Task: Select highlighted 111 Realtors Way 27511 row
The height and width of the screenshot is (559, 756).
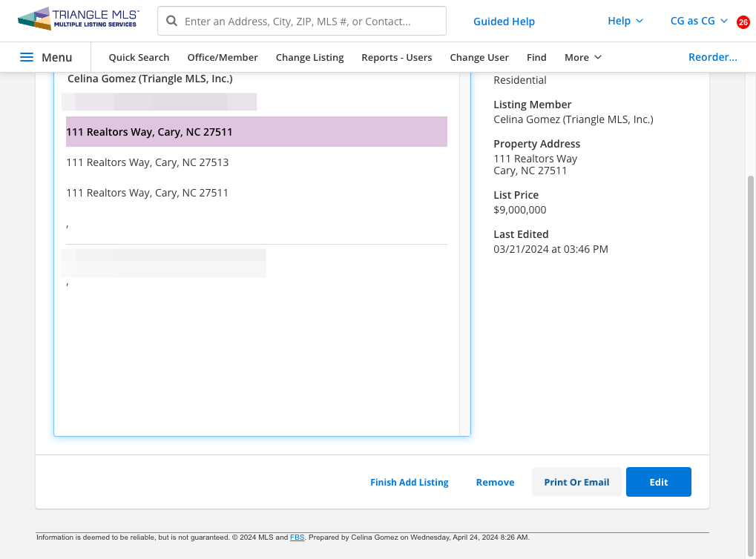Action: pyautogui.click(x=257, y=131)
